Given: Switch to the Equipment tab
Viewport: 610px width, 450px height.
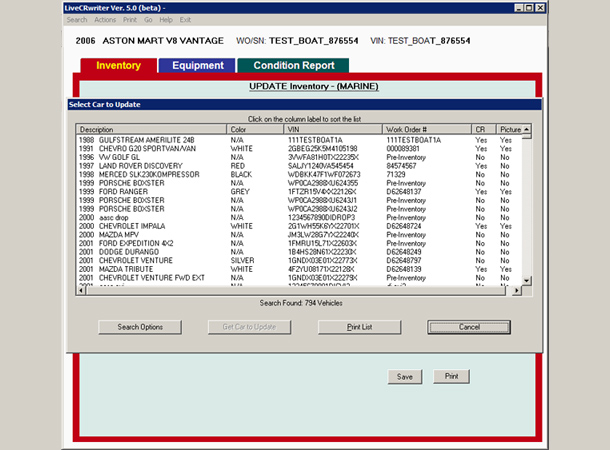Looking at the screenshot, I should (x=198, y=65).
